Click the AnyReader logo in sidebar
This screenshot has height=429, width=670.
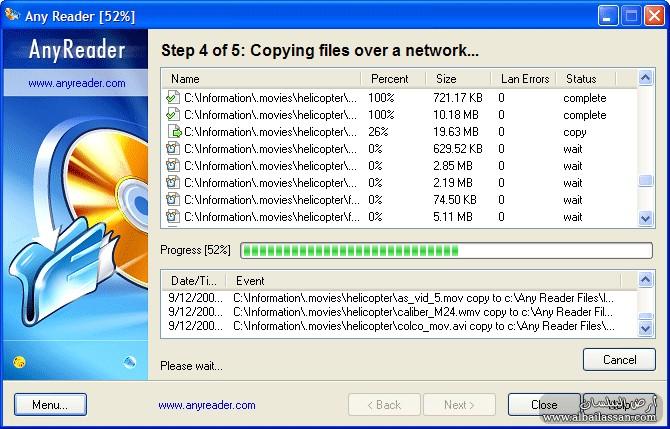click(x=77, y=50)
